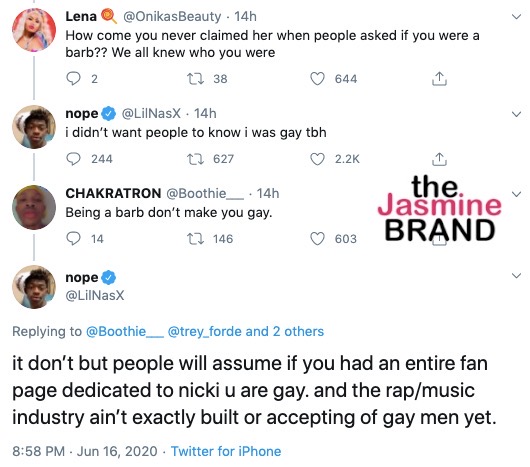Open Lena's profile picture
Screen dimensions: 530x467
34,30
